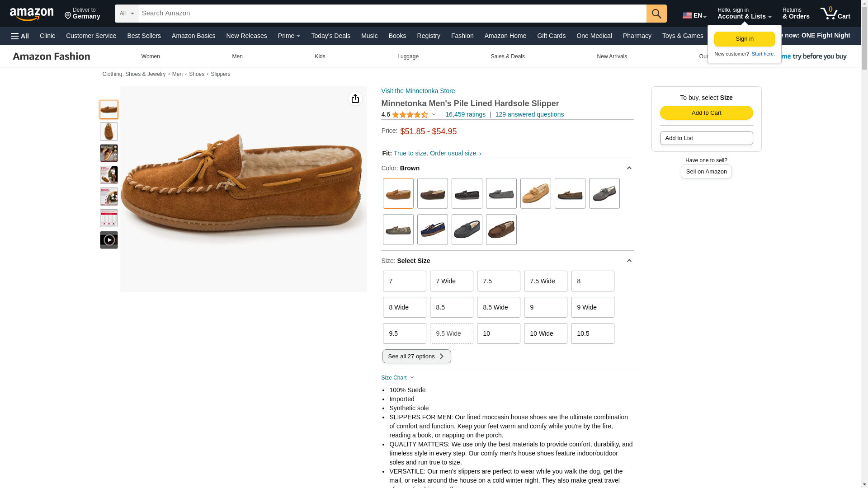Expand the Size Chart dropdown
Viewport: 868px width, 488px height.
point(397,378)
